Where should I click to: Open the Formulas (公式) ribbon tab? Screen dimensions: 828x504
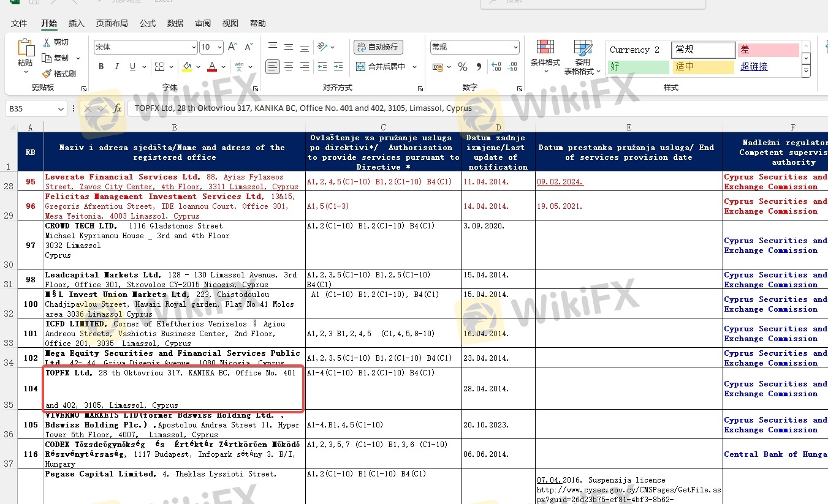(148, 23)
